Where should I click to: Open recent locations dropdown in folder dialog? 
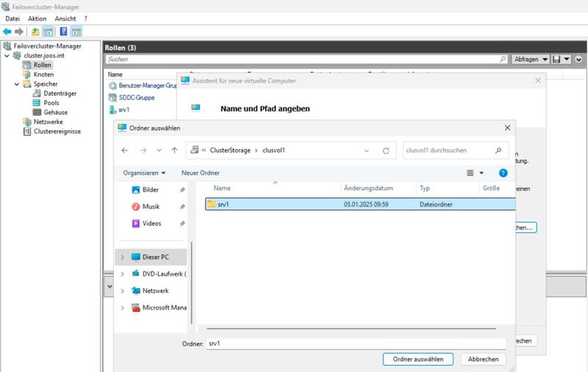(159, 151)
